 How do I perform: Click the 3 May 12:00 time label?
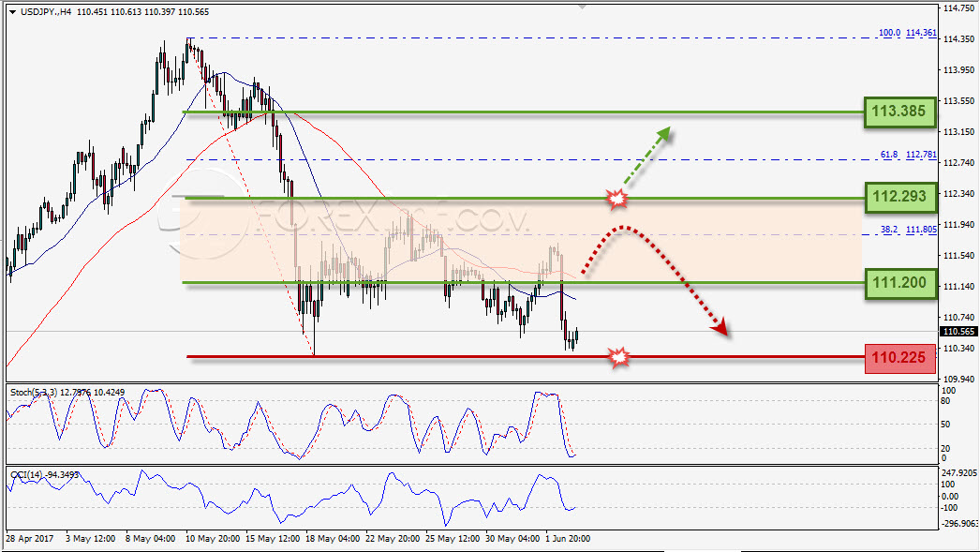(91, 538)
